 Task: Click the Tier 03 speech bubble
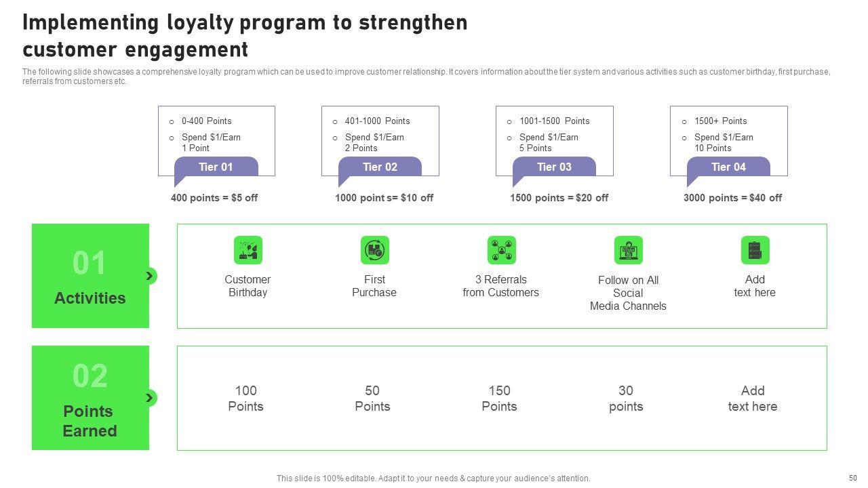click(554, 167)
